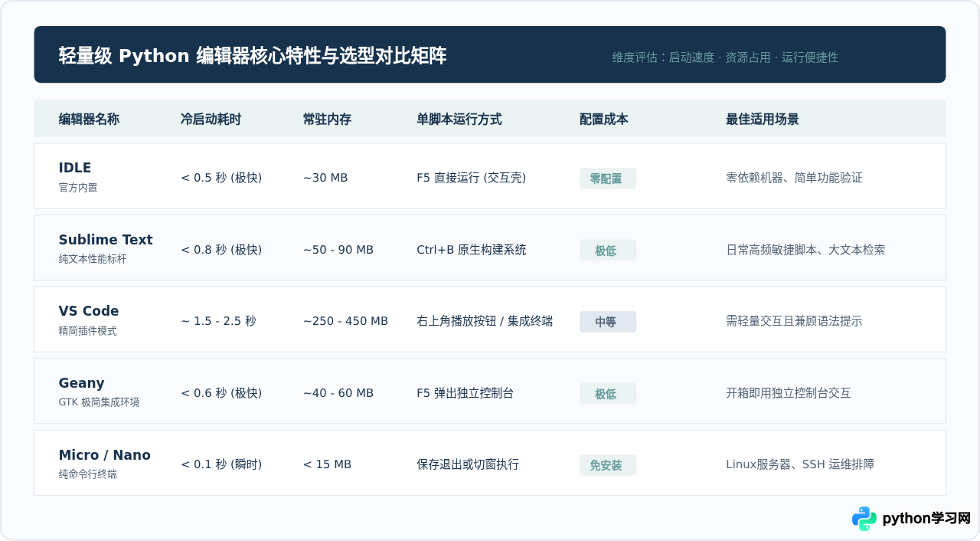Click the 常驻内存 column header
This screenshot has height=541, width=980.
[x=327, y=120]
